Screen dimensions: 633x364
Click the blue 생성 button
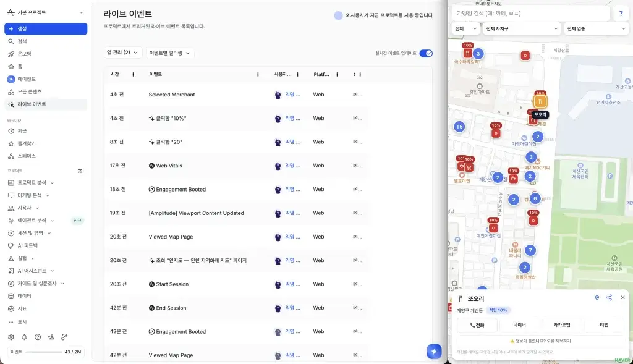[x=46, y=28]
